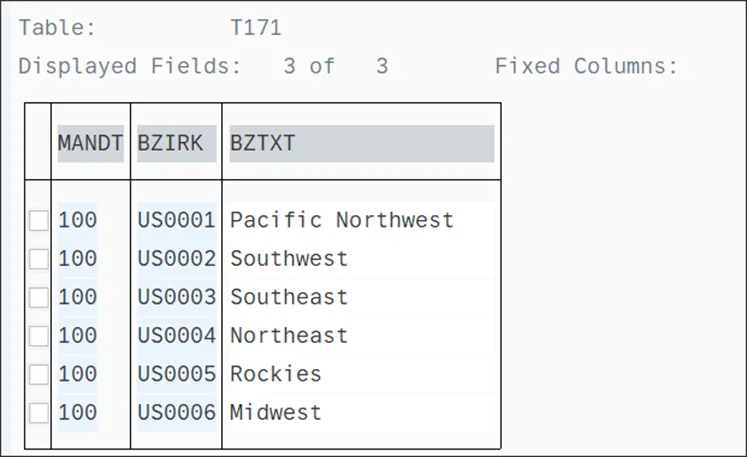
Task: Select the US0006 district code cell
Action: coord(176,412)
